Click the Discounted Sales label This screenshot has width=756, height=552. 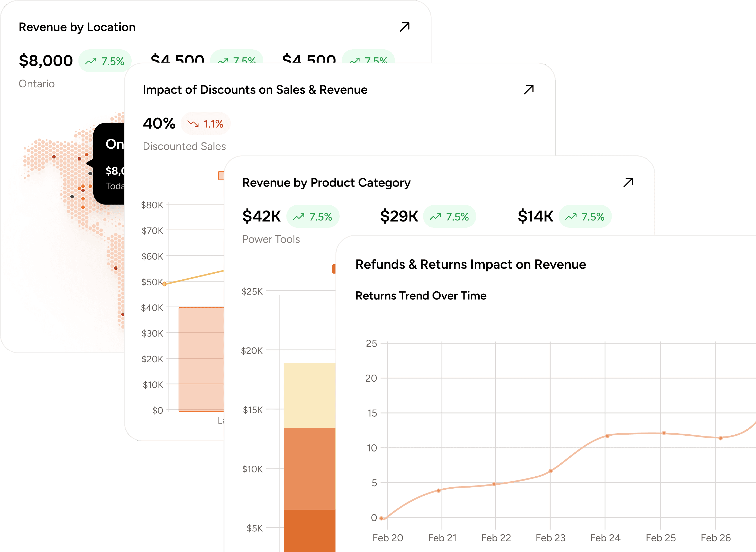[185, 146]
